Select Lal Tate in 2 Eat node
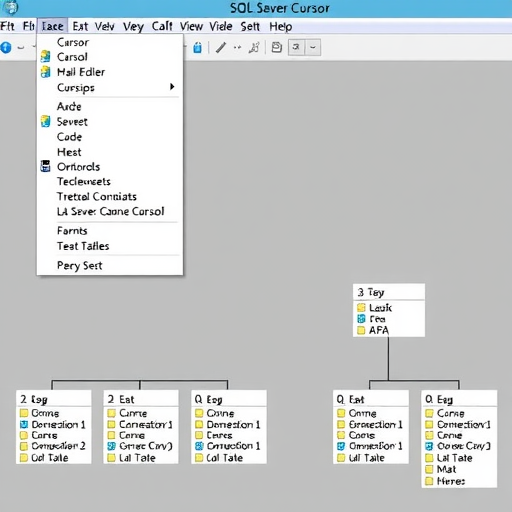Screen dimensions: 512x512 [137, 458]
